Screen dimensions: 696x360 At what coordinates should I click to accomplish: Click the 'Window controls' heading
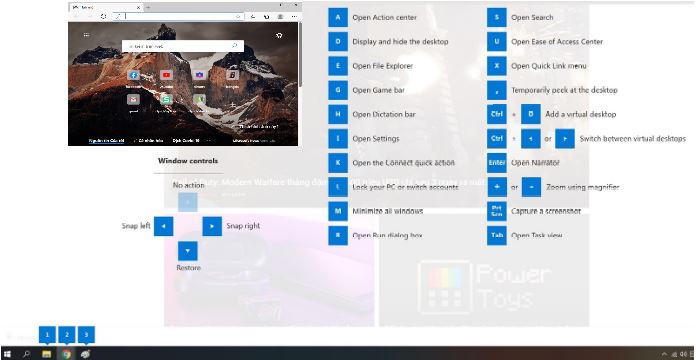pos(188,161)
